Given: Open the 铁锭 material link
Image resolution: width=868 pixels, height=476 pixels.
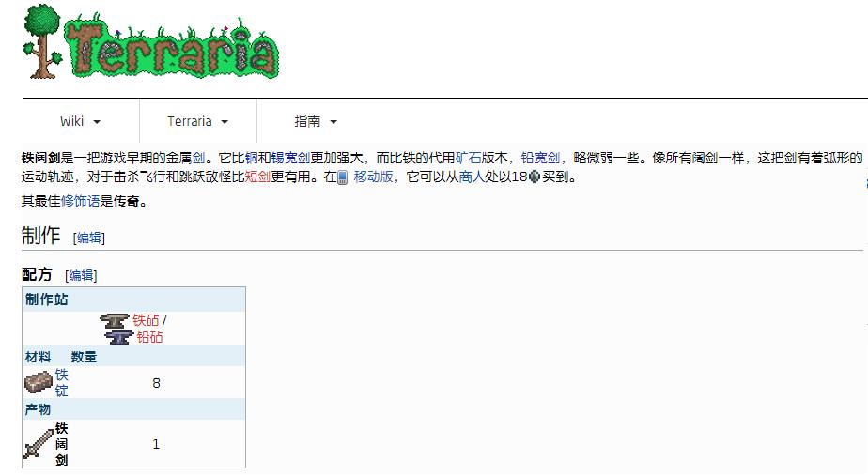Looking at the screenshot, I should click(x=61, y=382).
